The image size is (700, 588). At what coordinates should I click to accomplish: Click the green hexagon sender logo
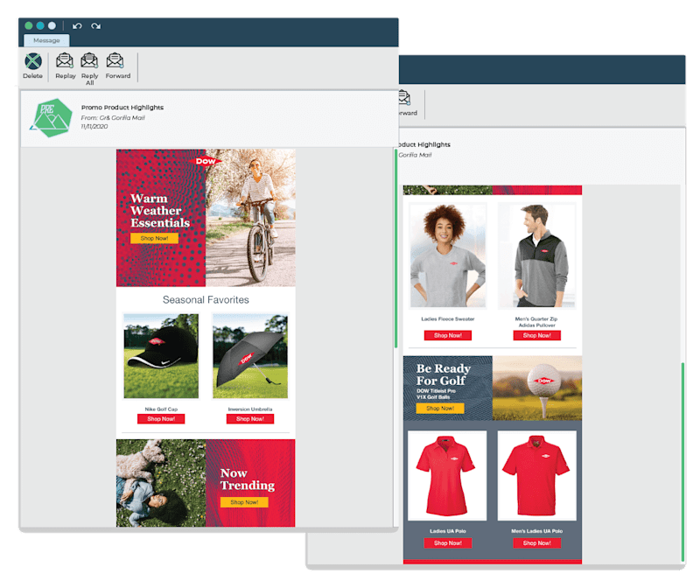point(52,118)
